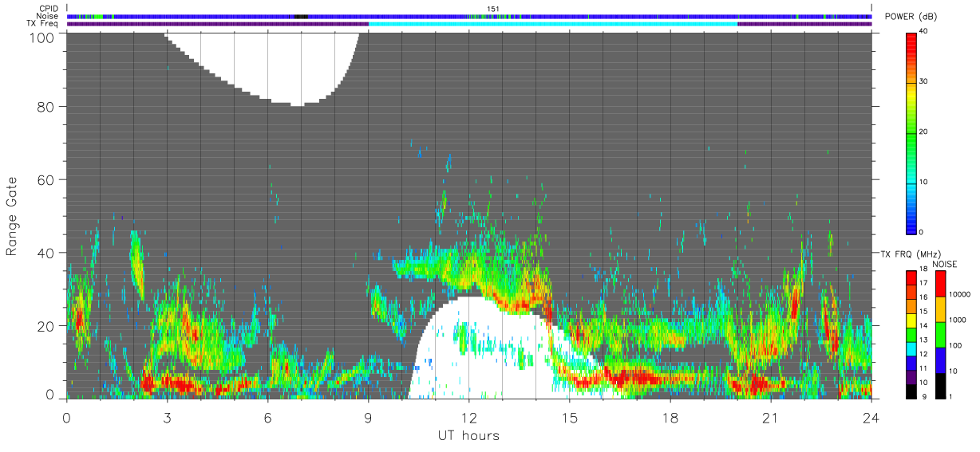Pick the purple swatch in the TX FRQ legend
Screen dimensions: 980x452
click(x=911, y=377)
